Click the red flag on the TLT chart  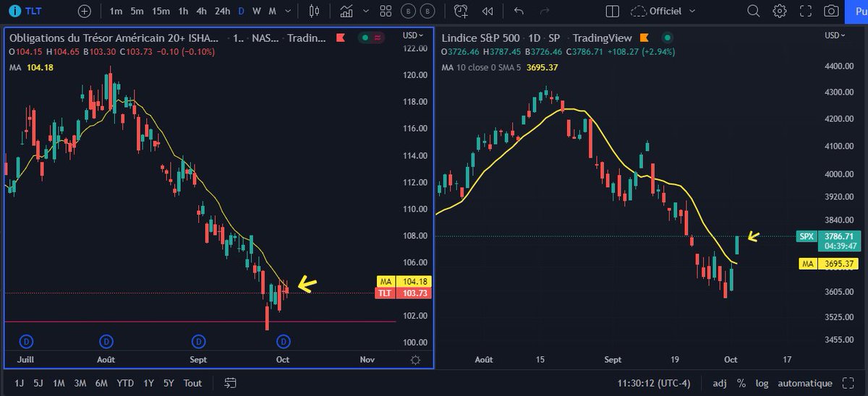point(341,38)
